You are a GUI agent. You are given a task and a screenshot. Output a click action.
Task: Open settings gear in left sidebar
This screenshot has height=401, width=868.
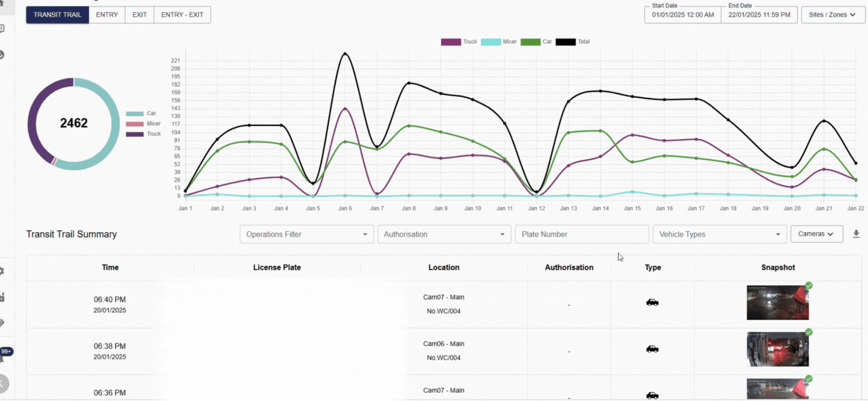[2, 271]
